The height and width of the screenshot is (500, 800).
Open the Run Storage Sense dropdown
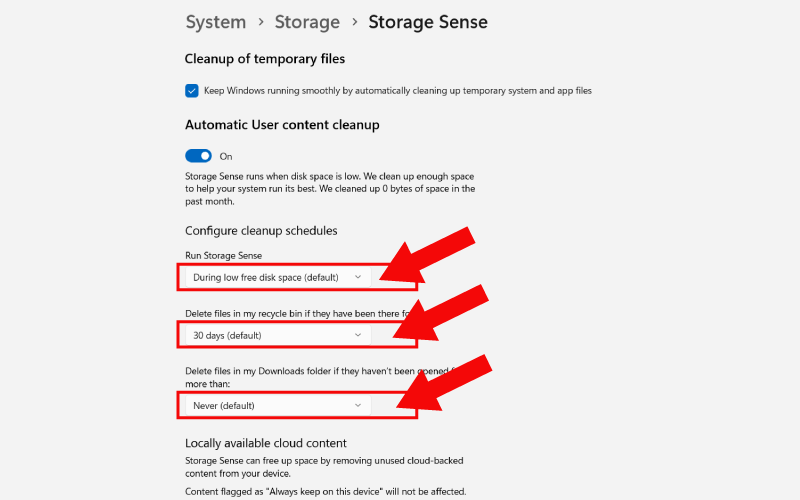(277, 277)
